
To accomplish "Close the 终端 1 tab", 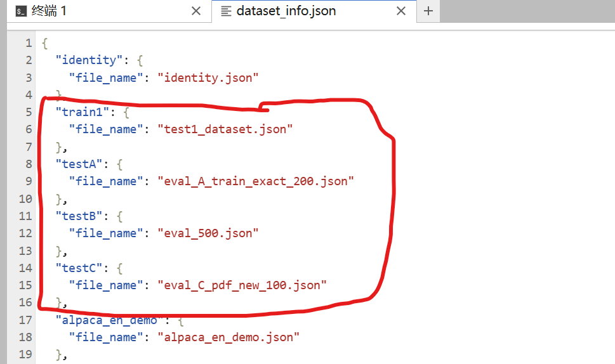I will point(196,11).
